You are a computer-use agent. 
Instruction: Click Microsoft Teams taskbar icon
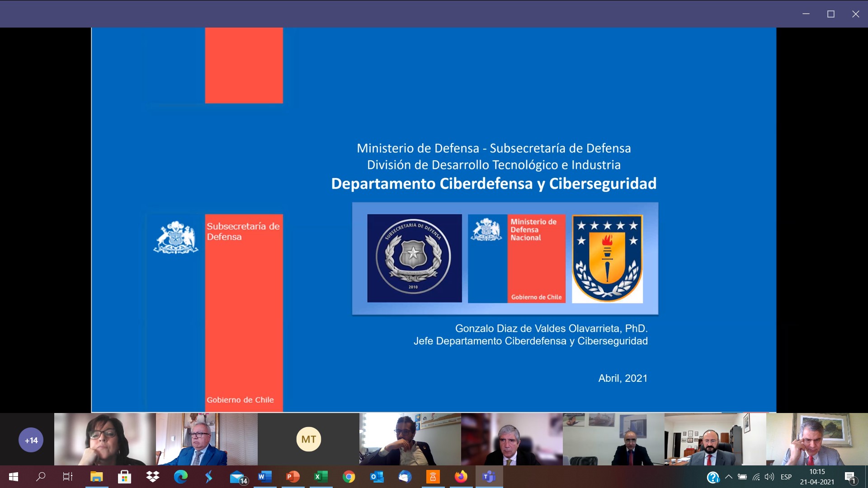click(489, 477)
